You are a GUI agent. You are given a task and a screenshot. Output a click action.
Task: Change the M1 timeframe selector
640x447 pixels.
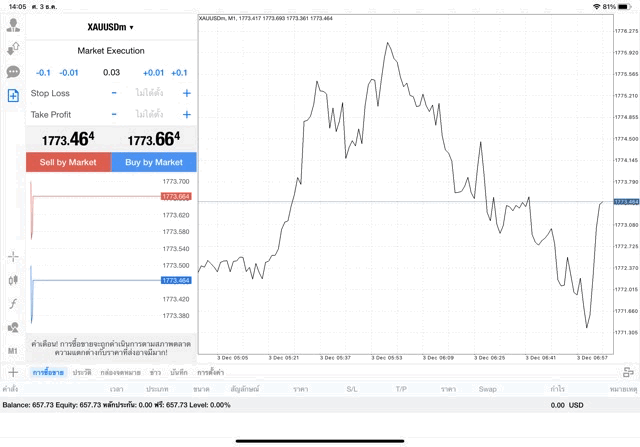13,351
